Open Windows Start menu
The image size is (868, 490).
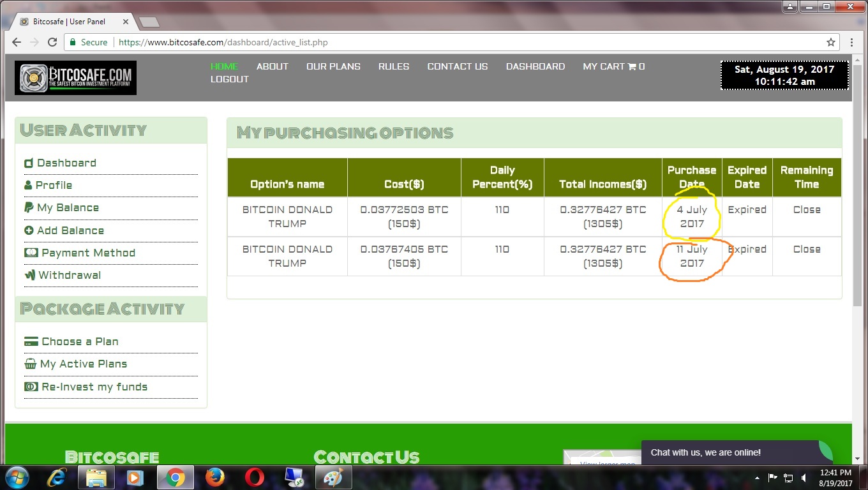(16, 477)
